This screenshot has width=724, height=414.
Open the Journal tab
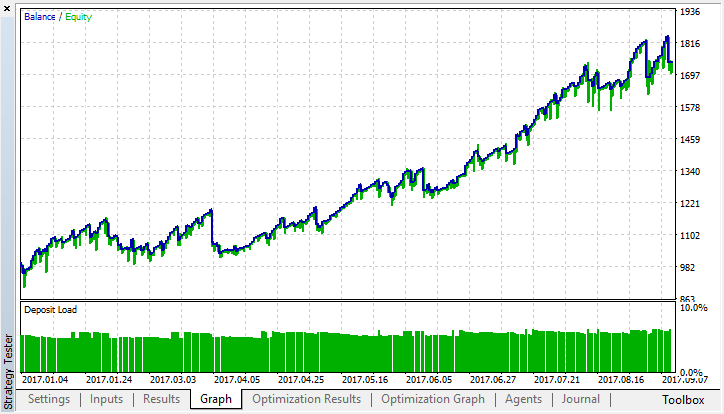580,399
